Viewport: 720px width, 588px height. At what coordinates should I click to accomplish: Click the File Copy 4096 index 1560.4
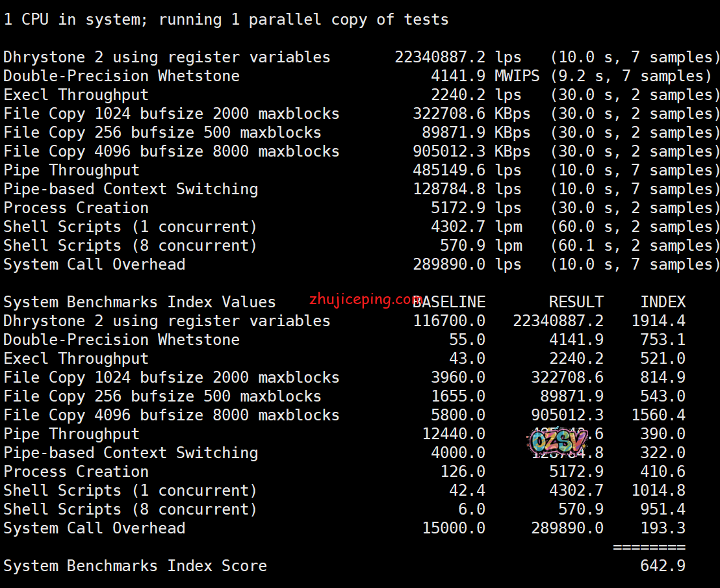tap(658, 415)
